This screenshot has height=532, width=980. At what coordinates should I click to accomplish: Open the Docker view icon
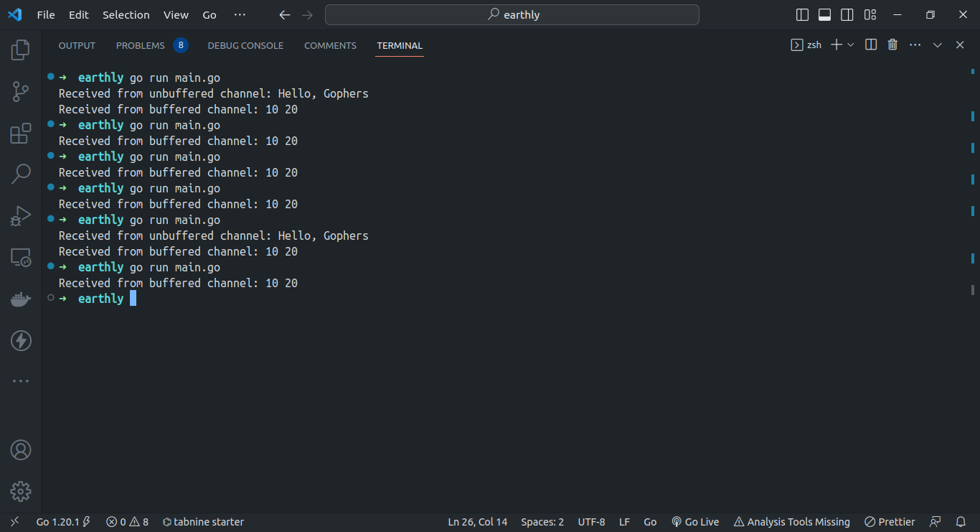(21, 299)
